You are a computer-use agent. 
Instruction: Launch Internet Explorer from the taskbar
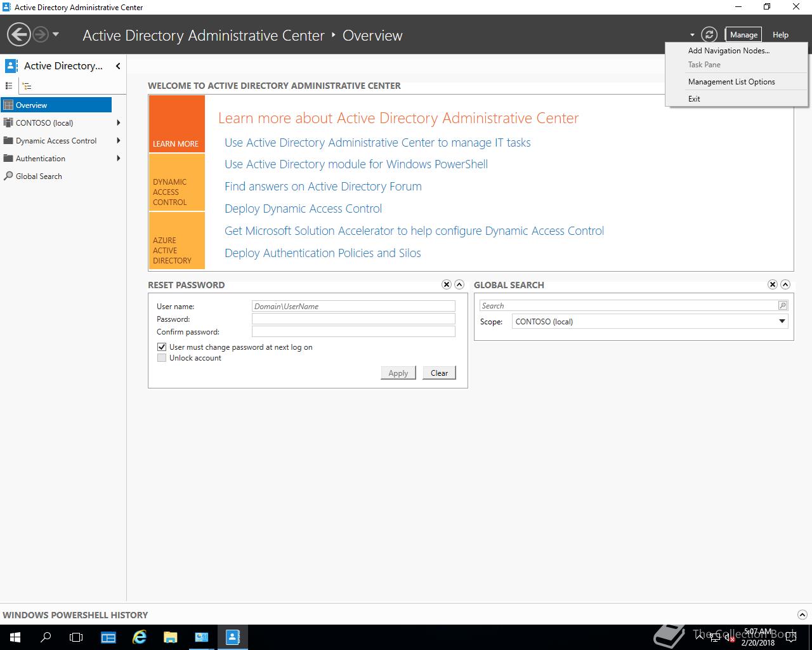[140, 637]
